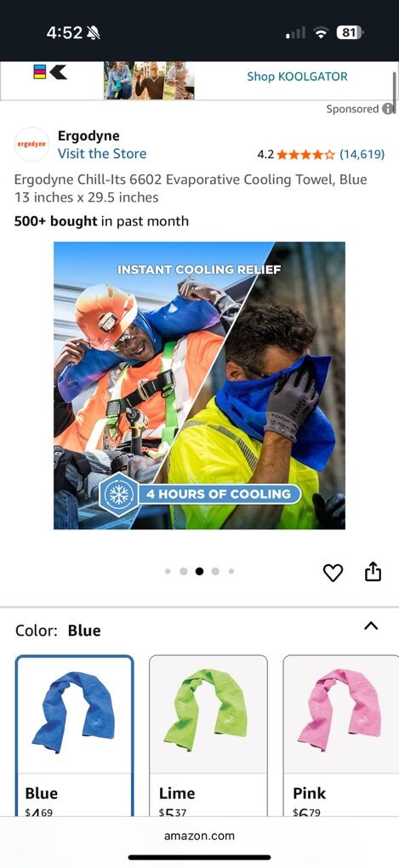The image size is (399, 868).
Task: Tap the Ergodyne brand logo
Action: [31, 145]
